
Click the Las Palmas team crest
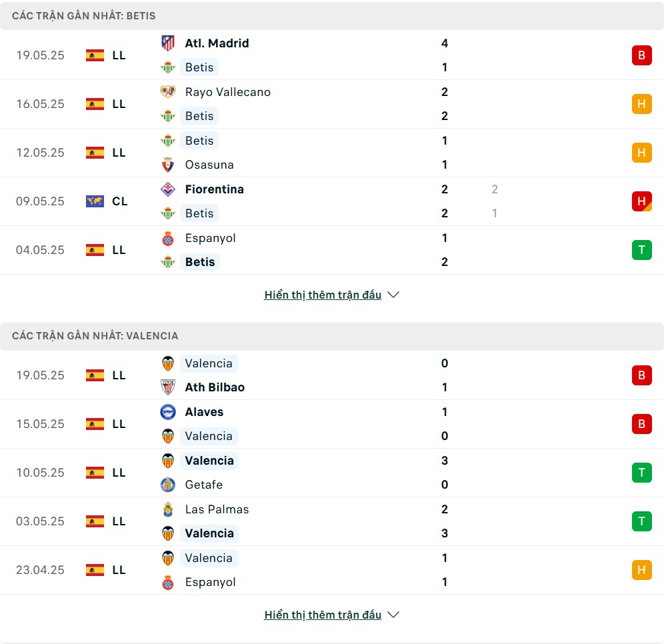[x=168, y=509]
